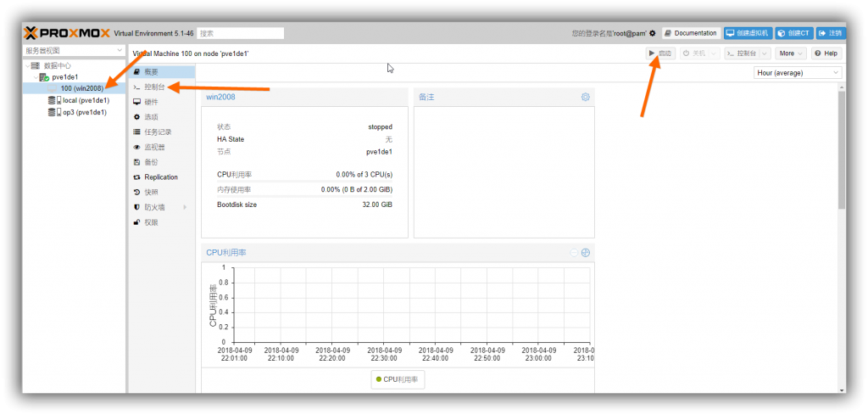This screenshot has width=868, height=415.
Task: Select storage local (pve1de1)
Action: click(86, 100)
